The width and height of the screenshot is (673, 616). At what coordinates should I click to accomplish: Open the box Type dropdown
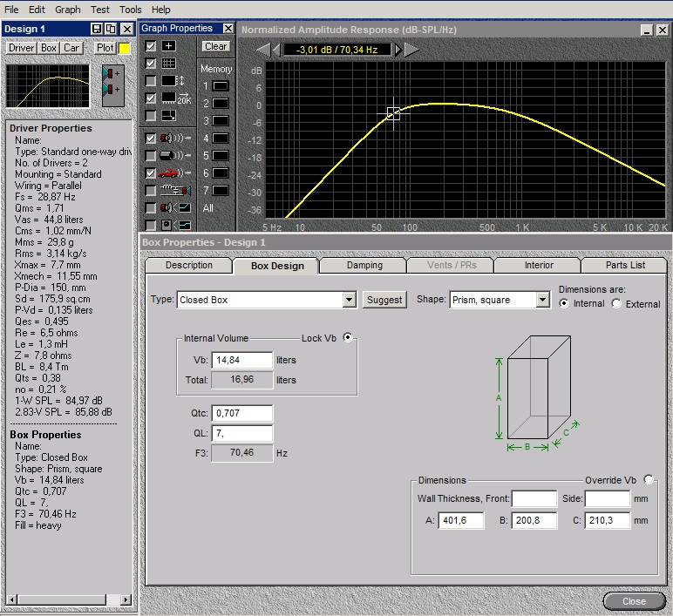(x=349, y=300)
